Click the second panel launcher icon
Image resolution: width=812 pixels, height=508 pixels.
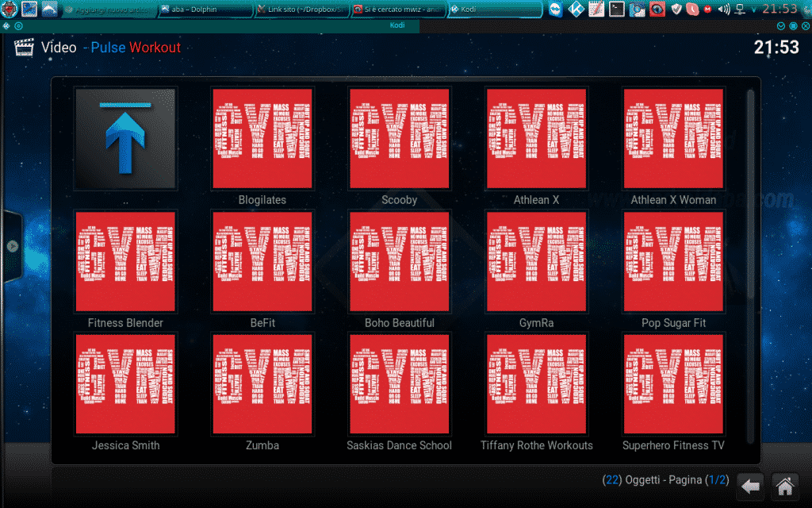coord(29,9)
